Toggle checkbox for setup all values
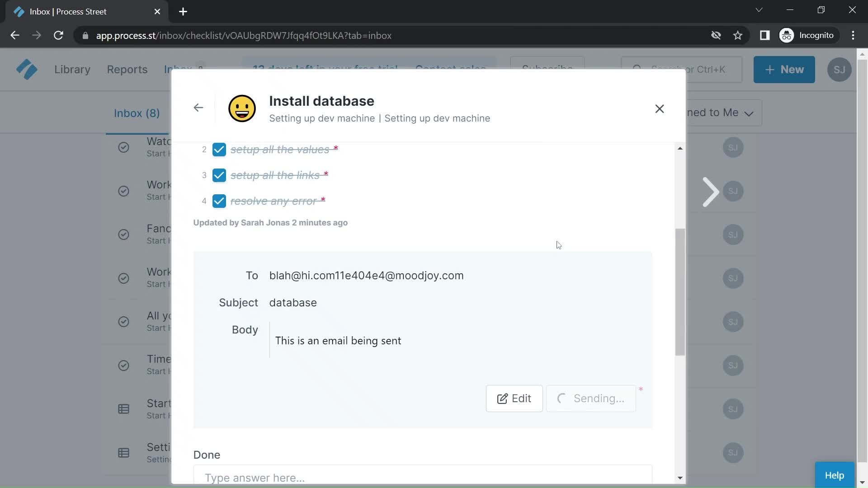 coord(218,150)
